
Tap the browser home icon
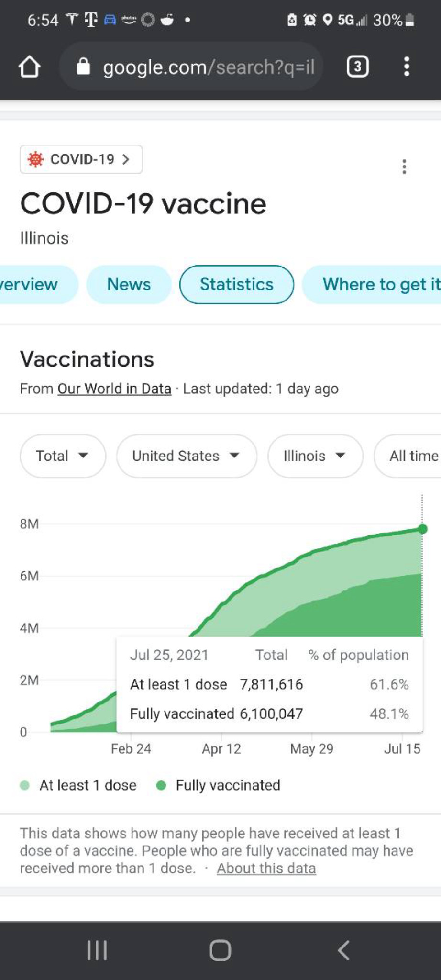29,67
